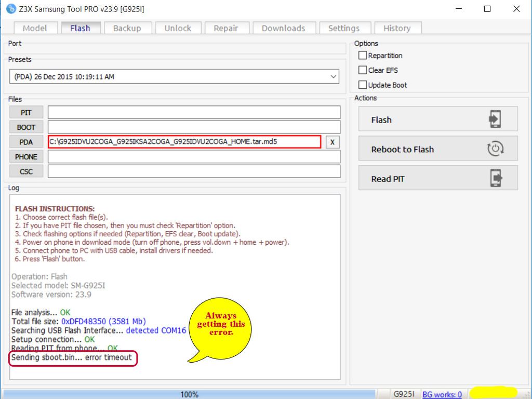
Task: Click 'Operation: Flash' log line
Action: [x=39, y=276]
